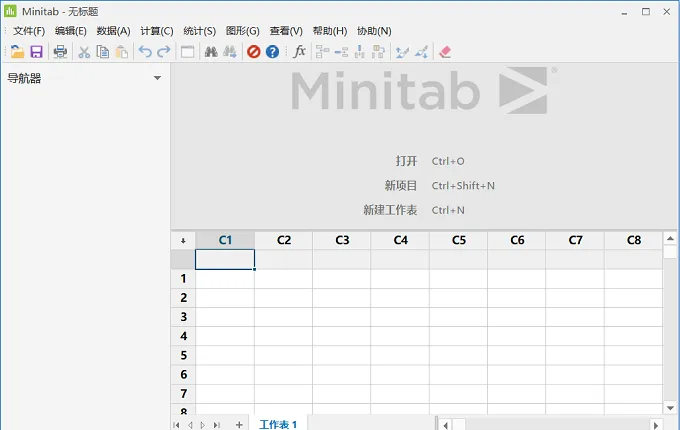Open the 查看(V) menu

286,31
